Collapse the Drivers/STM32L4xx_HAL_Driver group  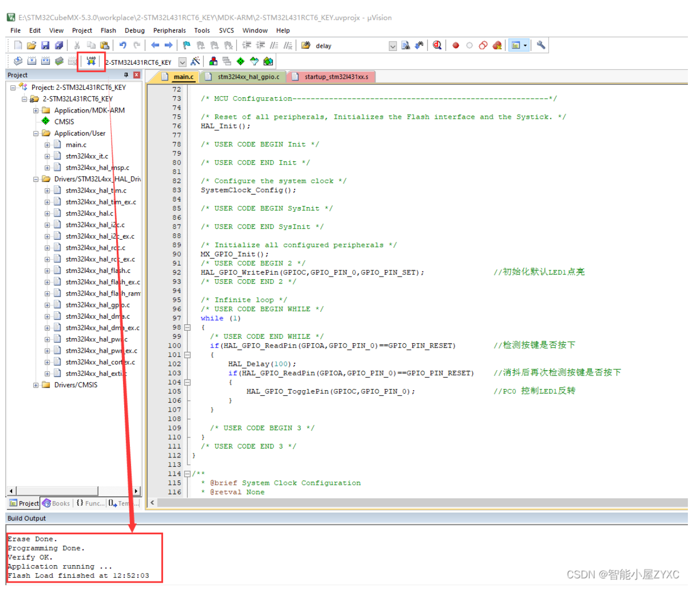(36, 179)
